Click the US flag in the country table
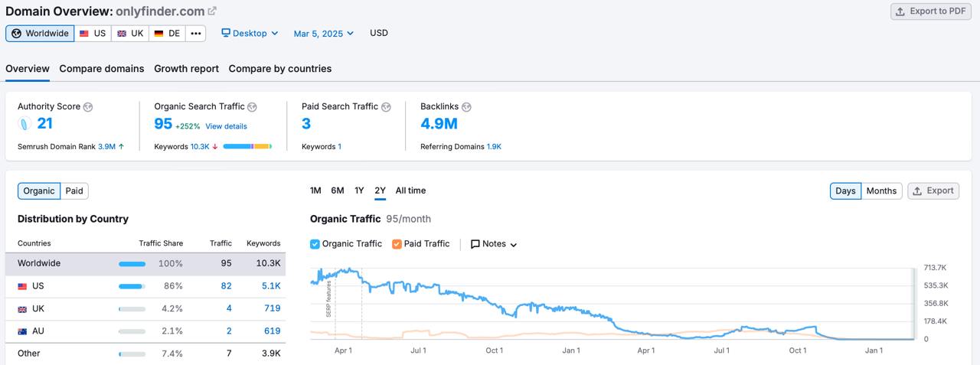Screen dimensions: 980x365 click(22, 286)
